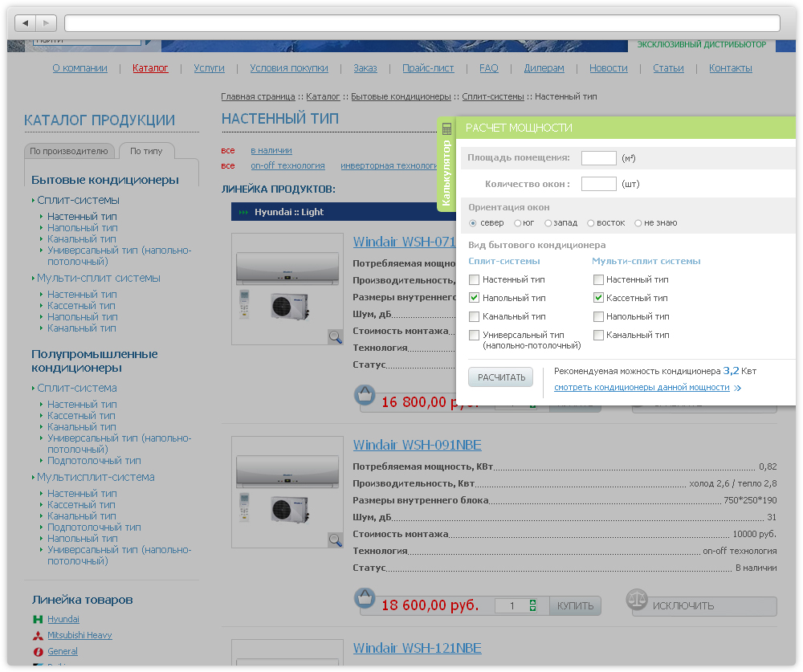
Task: Click the red Mitsubishi Heavy logo icon
Action: [38, 636]
